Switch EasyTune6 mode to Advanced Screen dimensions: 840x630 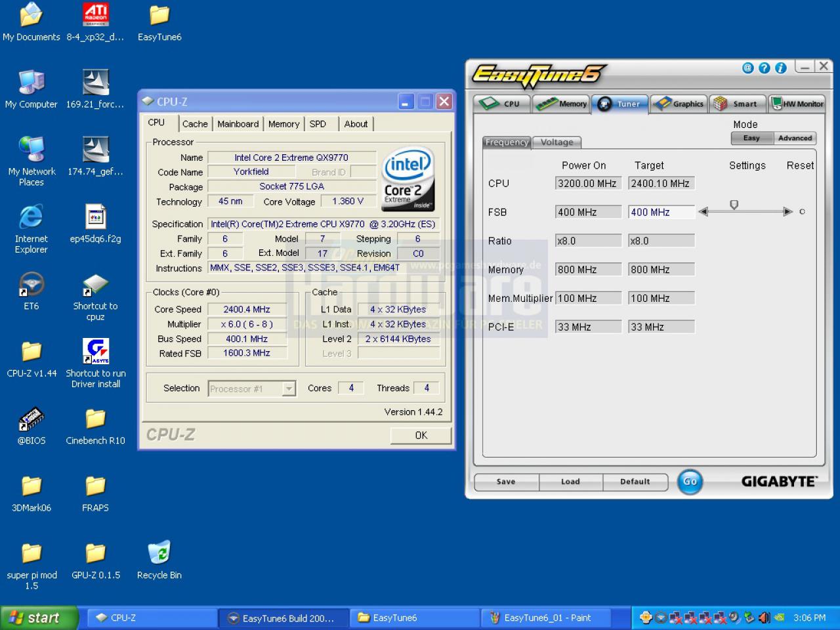point(795,138)
